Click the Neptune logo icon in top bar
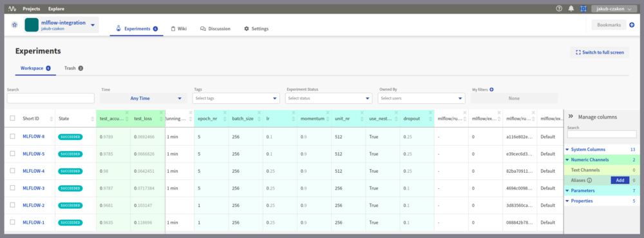 tap(12, 8)
